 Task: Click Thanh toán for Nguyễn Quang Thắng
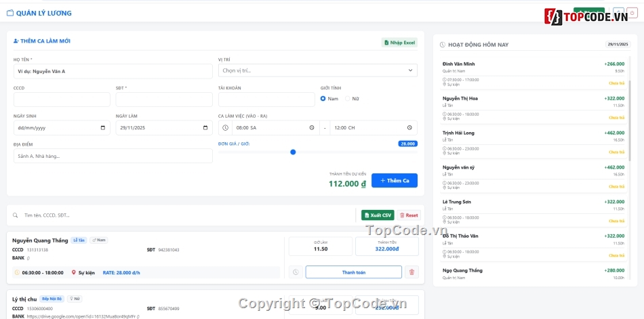353,272
